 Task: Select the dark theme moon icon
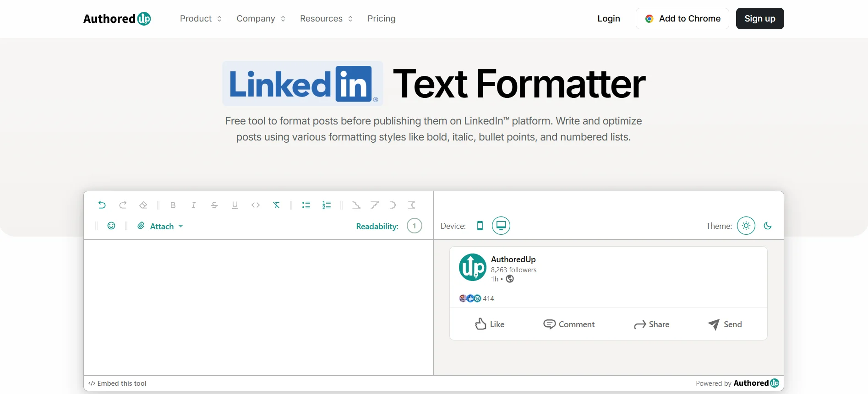coord(768,226)
